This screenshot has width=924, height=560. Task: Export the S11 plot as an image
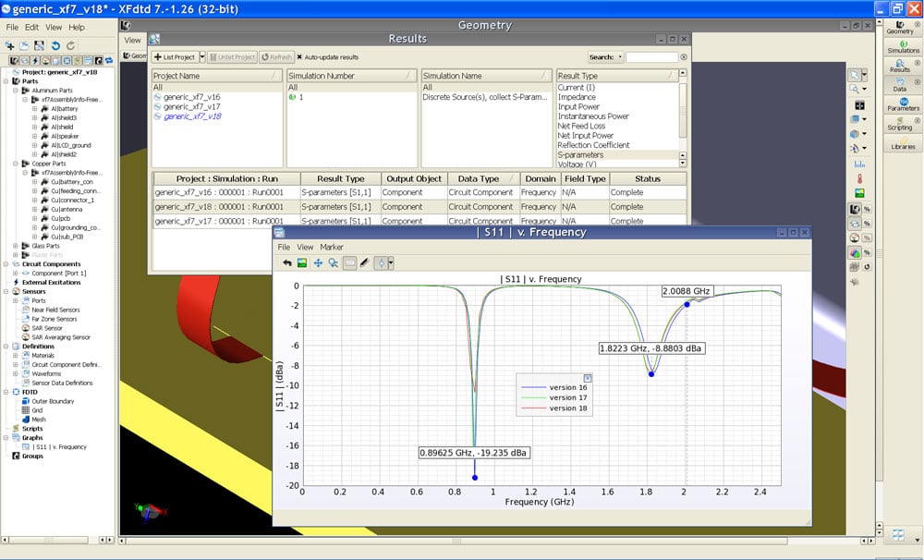tap(302, 263)
